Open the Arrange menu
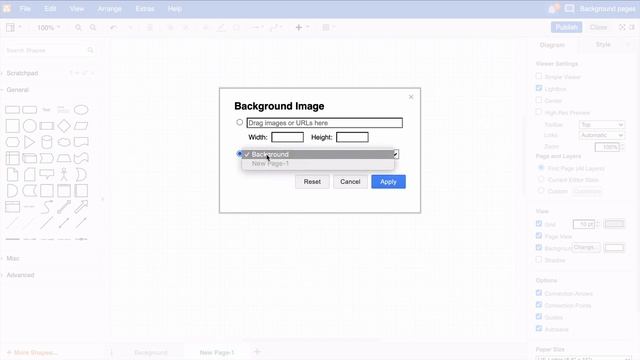The height and width of the screenshot is (360, 640). 109,9
